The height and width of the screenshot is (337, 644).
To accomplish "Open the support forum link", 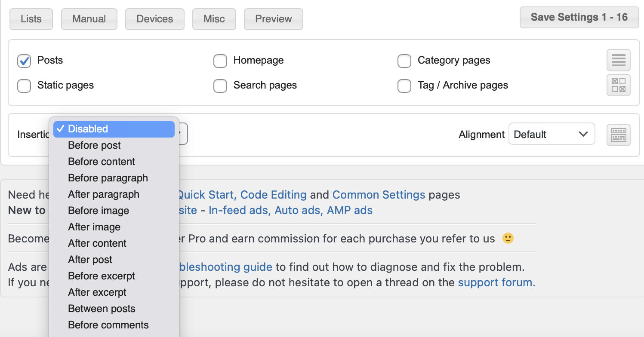I will [x=496, y=283].
